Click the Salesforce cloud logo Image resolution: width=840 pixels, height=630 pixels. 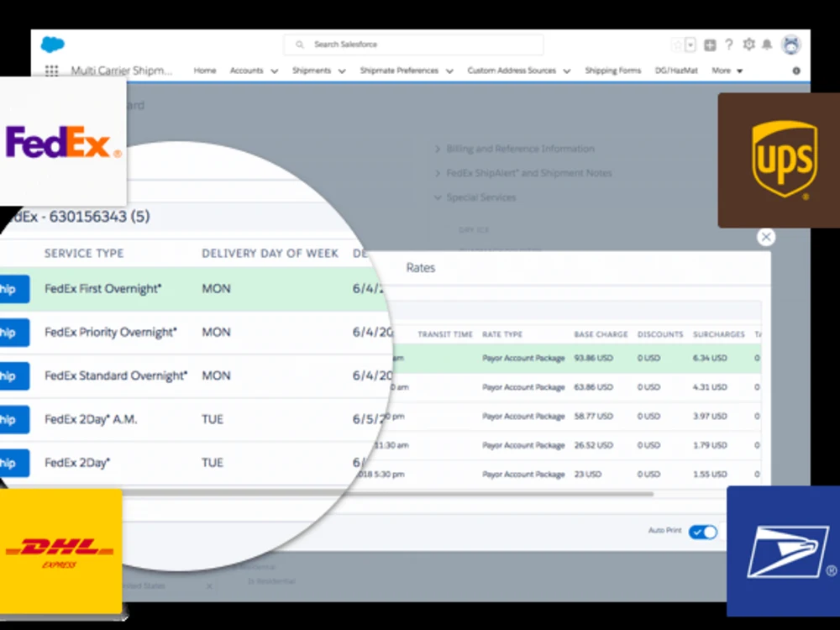point(52,45)
